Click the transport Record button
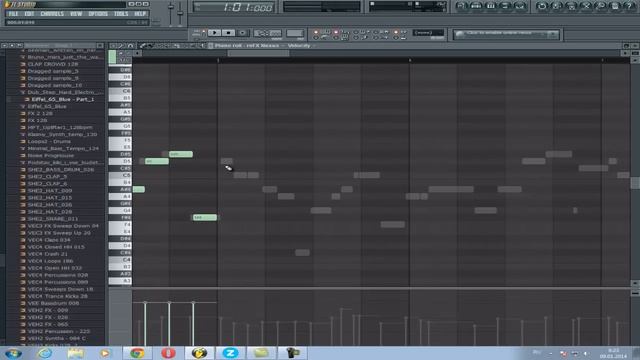Image resolution: width=640 pixels, height=360 pixels. point(242,33)
